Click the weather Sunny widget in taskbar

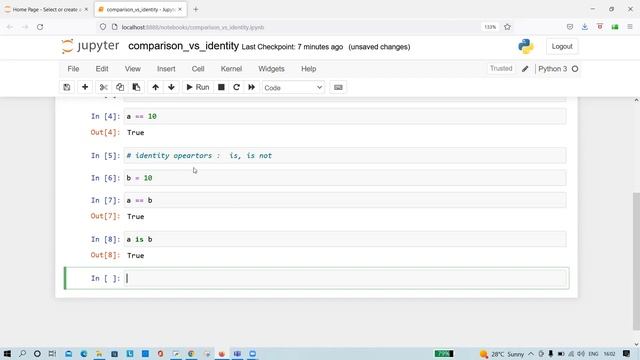pos(502,354)
